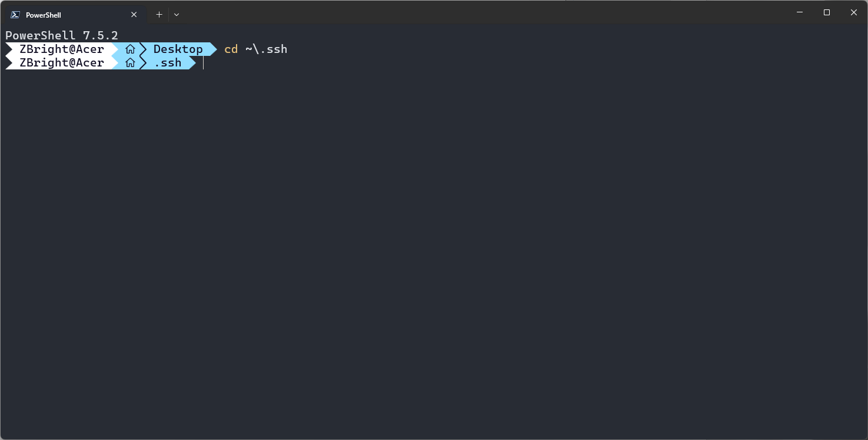Minimize the terminal window
Image resolution: width=868 pixels, height=440 pixels.
click(x=800, y=12)
